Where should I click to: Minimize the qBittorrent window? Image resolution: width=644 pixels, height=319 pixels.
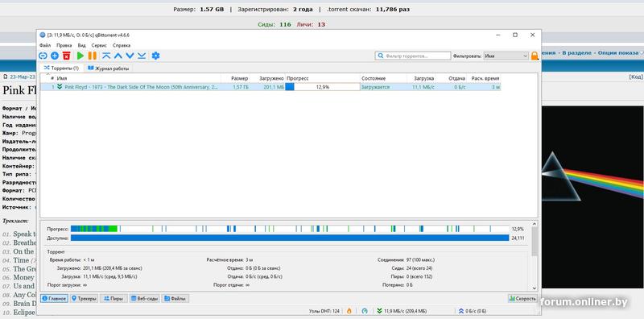click(497, 35)
